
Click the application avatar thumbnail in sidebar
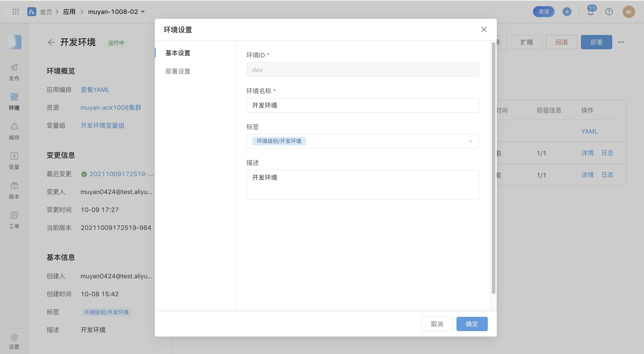tap(14, 42)
